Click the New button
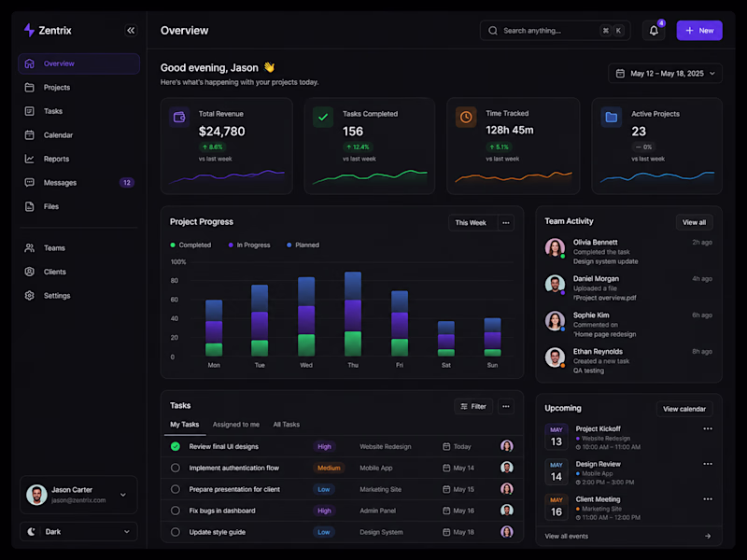The image size is (747, 560). [699, 31]
